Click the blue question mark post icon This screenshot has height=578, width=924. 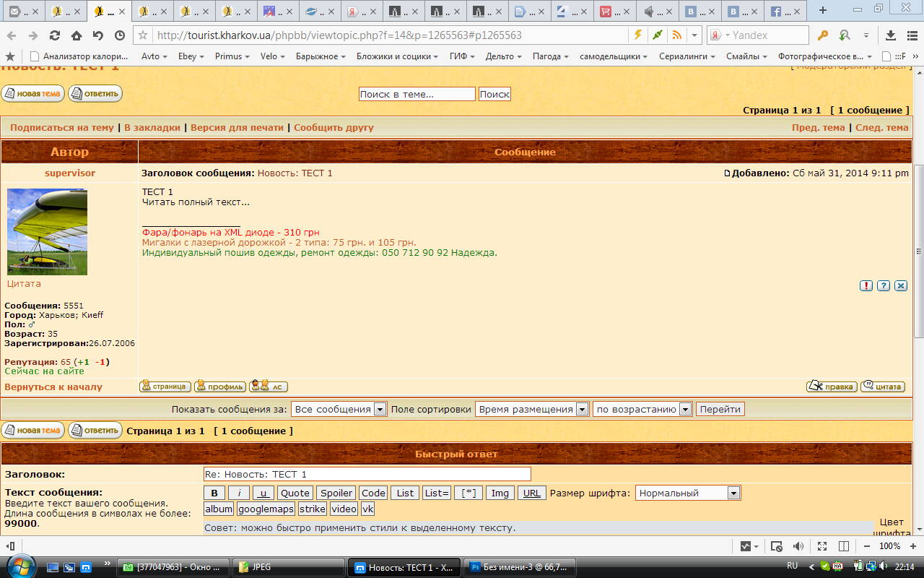884,286
